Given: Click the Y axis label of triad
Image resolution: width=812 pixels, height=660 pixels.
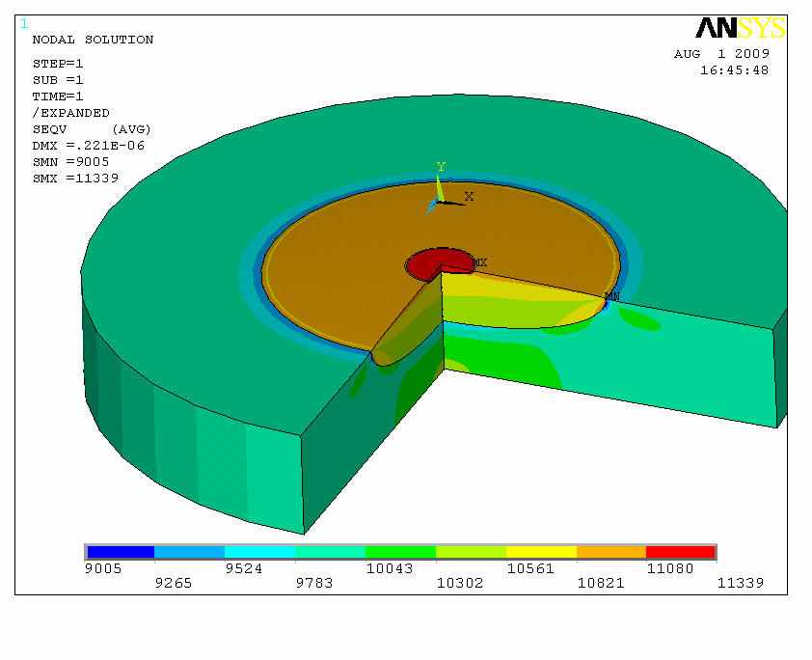Looking at the screenshot, I should (441, 167).
